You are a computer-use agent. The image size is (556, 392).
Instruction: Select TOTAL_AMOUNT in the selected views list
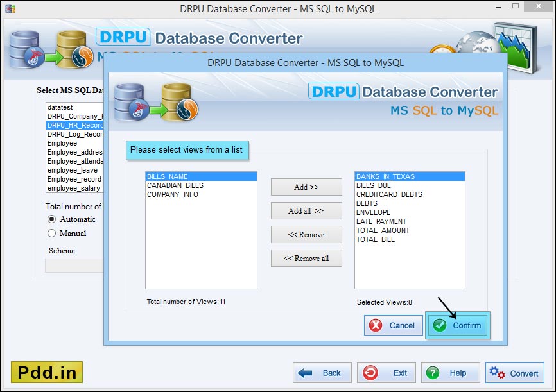coord(410,230)
